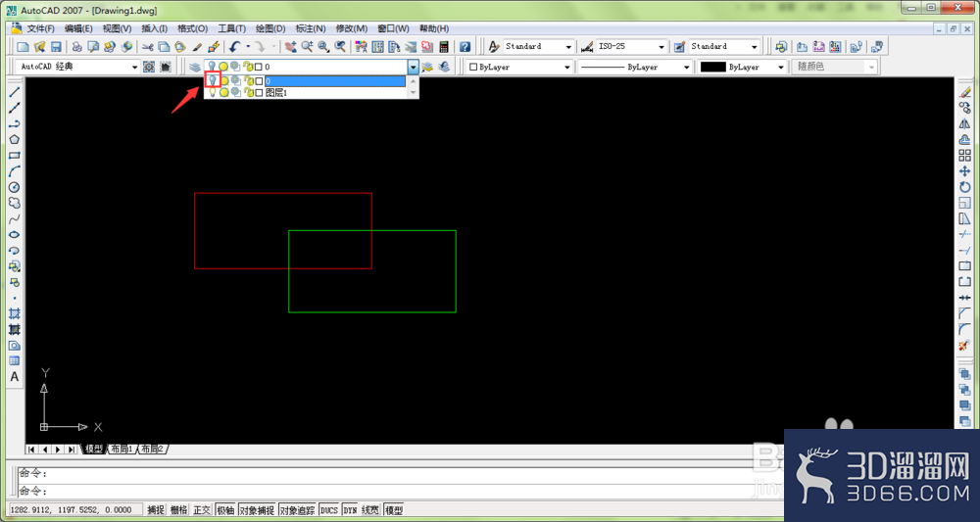Select the Rotate modify tool

tap(964, 187)
